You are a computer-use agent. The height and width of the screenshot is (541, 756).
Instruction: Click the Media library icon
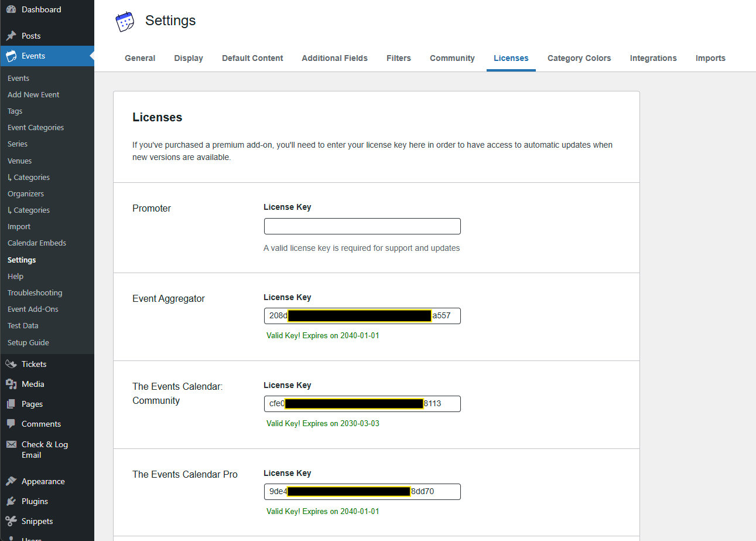coord(11,384)
